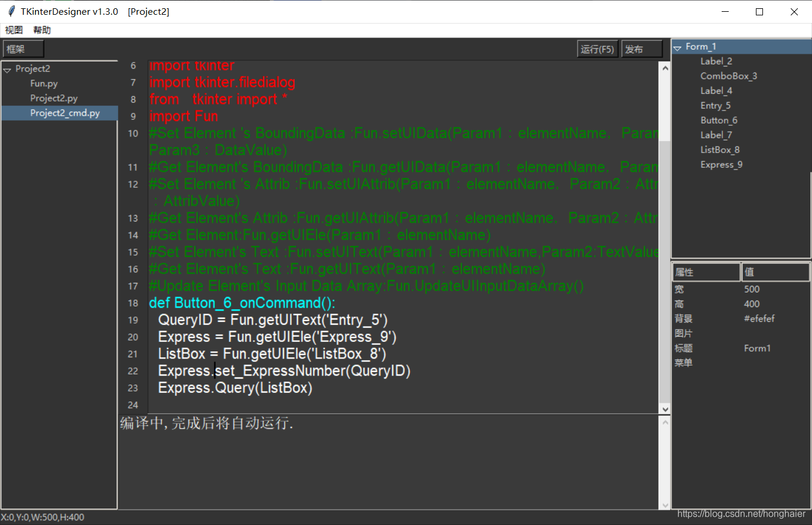The width and height of the screenshot is (812, 525).
Task: Click 'import tkinter.filedialog' line
Action: (x=222, y=83)
